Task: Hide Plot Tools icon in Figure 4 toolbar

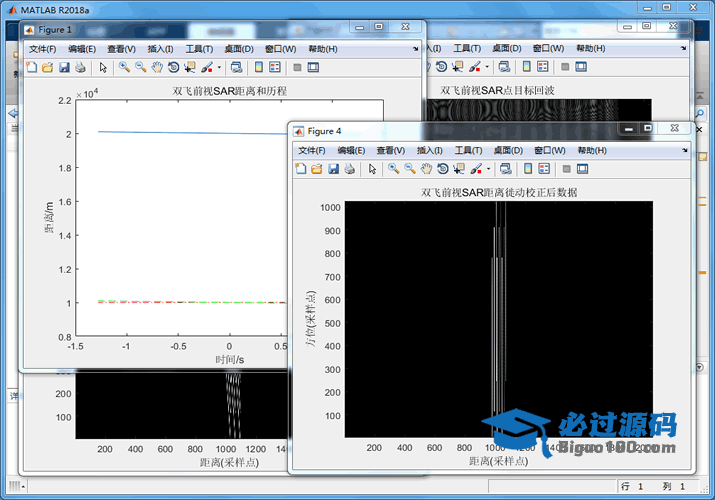Action: tap(566, 169)
